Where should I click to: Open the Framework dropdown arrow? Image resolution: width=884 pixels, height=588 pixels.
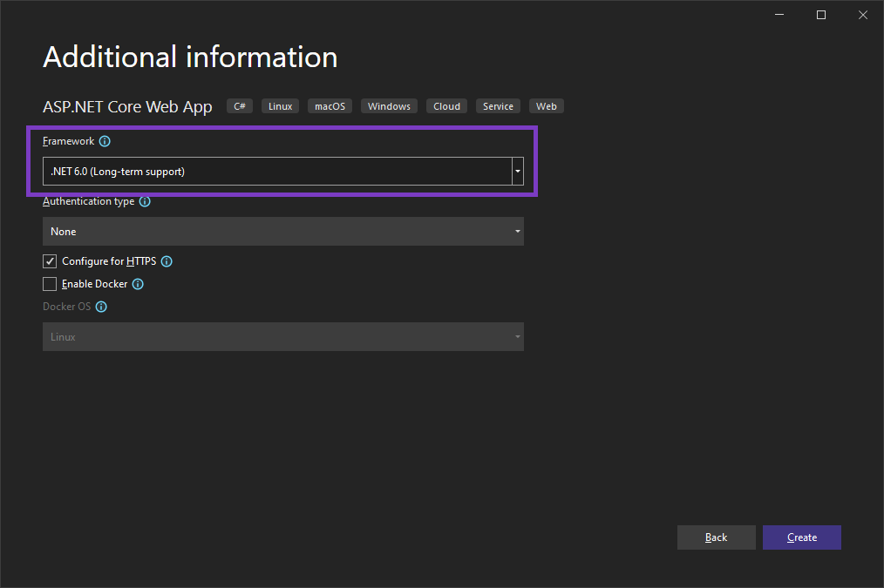point(518,172)
